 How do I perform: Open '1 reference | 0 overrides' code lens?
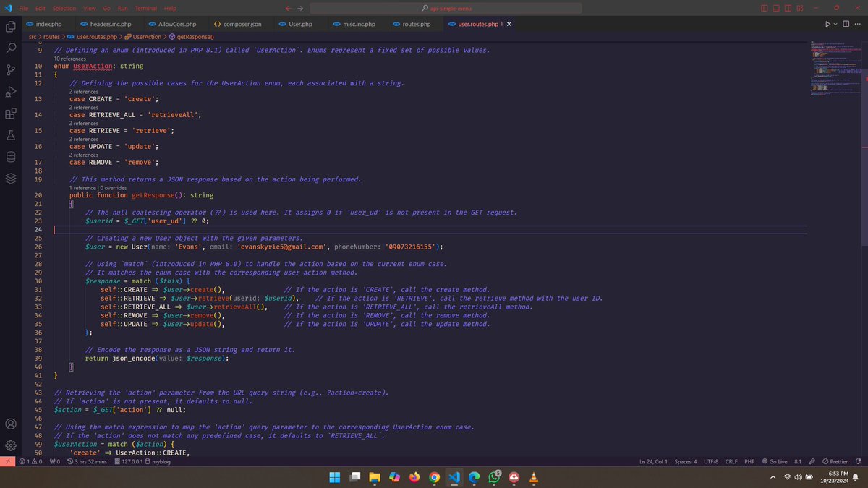(x=98, y=187)
